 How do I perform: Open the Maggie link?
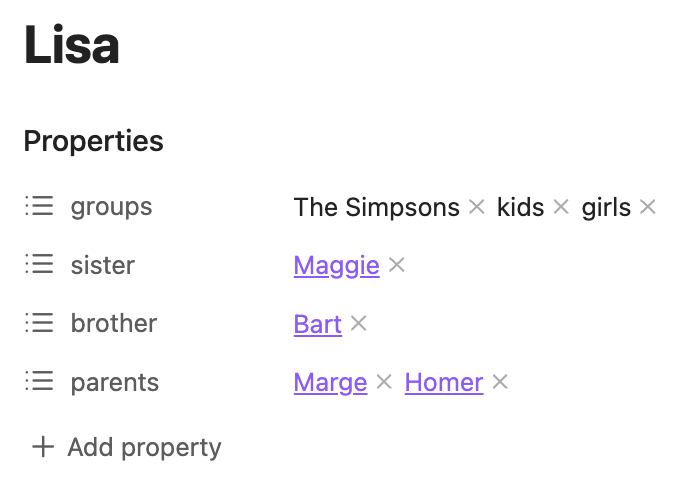point(336,266)
